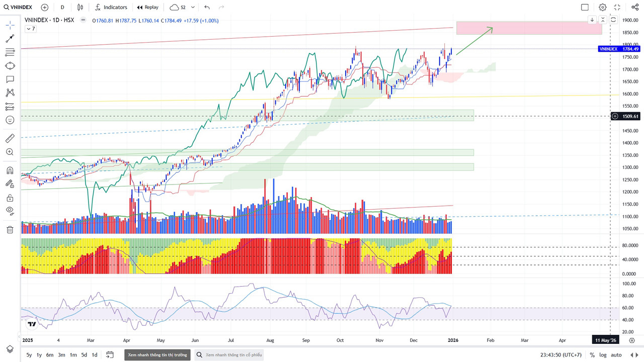Open the emoji icons tool
Screen dimensions: 644x362
(10, 120)
